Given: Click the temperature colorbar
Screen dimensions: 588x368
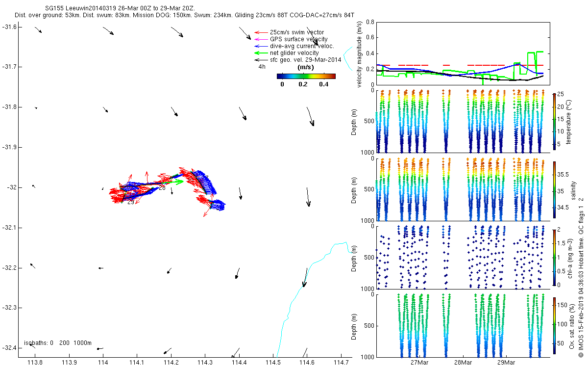Looking at the screenshot, I should click(554, 122).
